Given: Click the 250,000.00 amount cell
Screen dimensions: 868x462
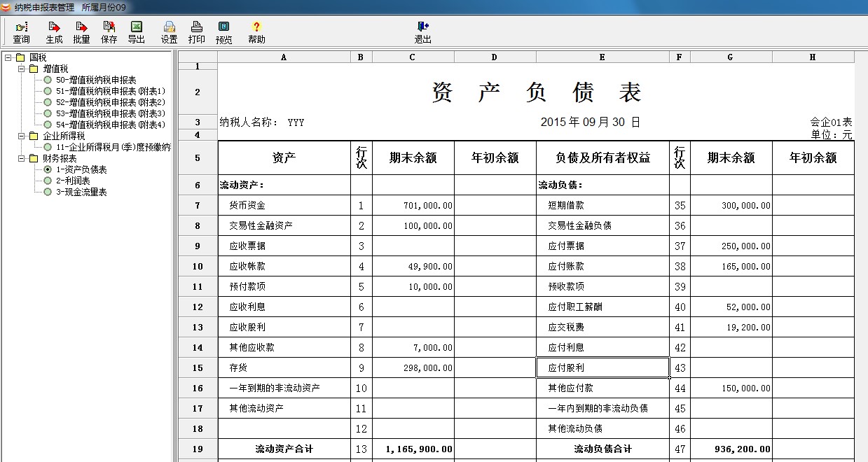Looking at the screenshot, I should pos(731,246).
